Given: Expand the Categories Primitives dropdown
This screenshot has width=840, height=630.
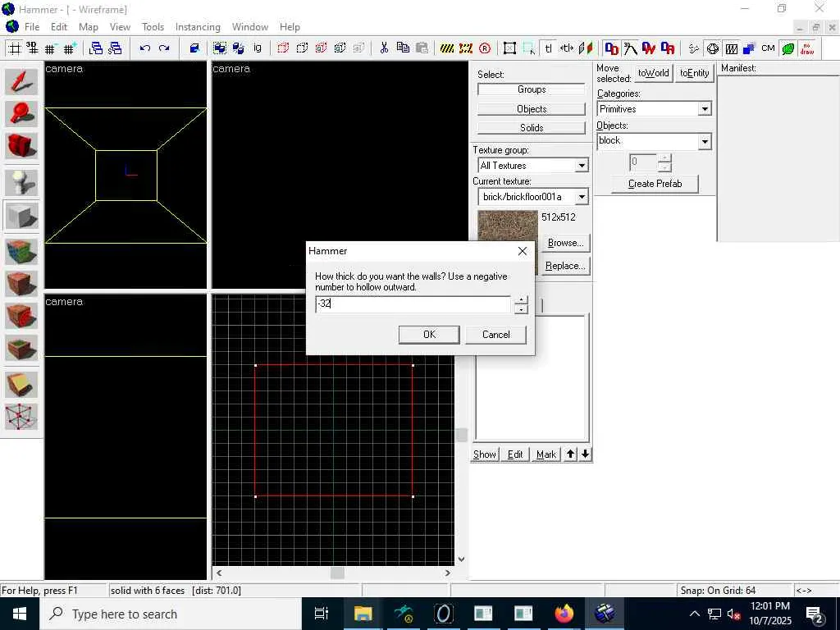Looking at the screenshot, I should click(x=704, y=109).
